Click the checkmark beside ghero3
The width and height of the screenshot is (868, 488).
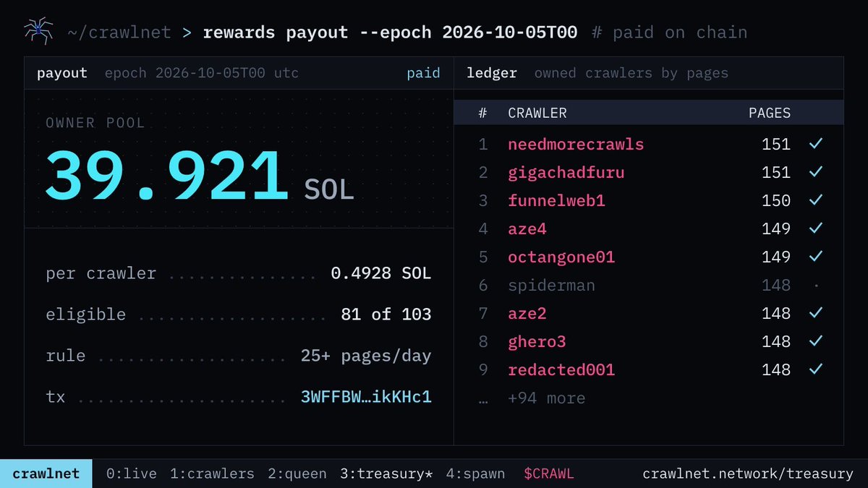pyautogui.click(x=816, y=341)
